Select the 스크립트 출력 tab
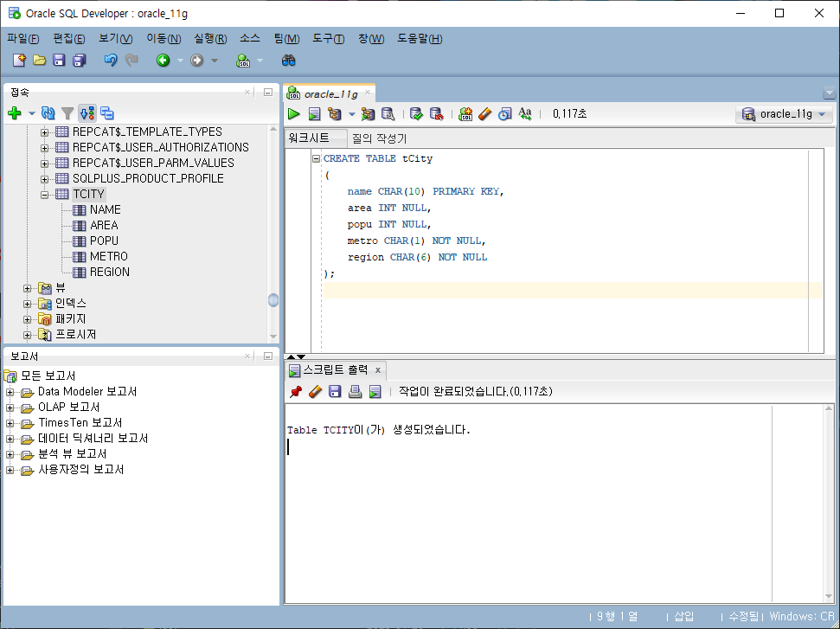840x629 pixels. click(336, 369)
